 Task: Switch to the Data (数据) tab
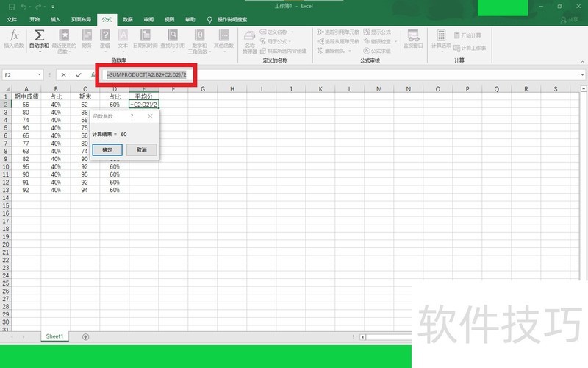[127, 20]
